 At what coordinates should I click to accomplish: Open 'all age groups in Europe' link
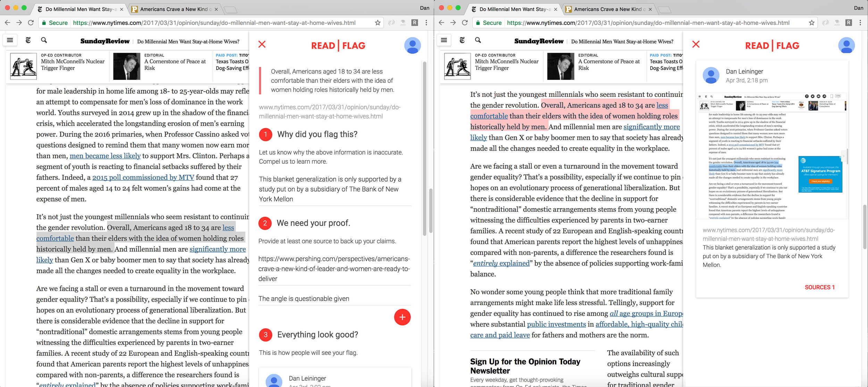point(646,313)
